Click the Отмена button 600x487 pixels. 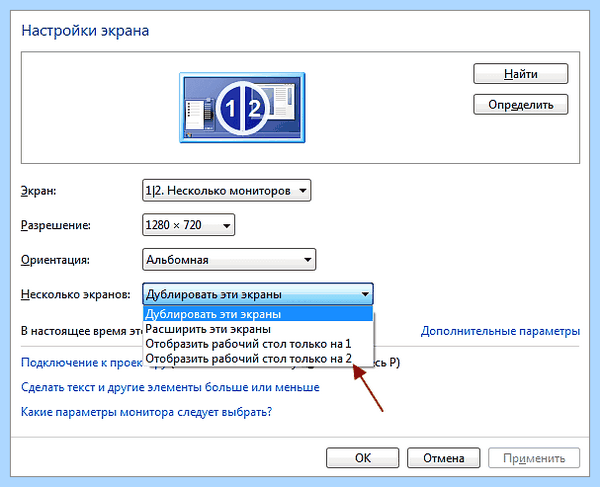coord(443,458)
